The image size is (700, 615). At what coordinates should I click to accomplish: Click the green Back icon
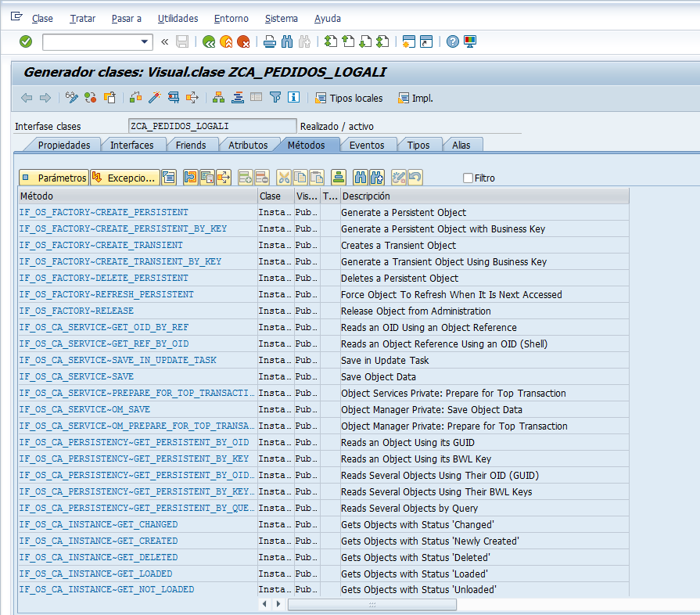point(209,42)
